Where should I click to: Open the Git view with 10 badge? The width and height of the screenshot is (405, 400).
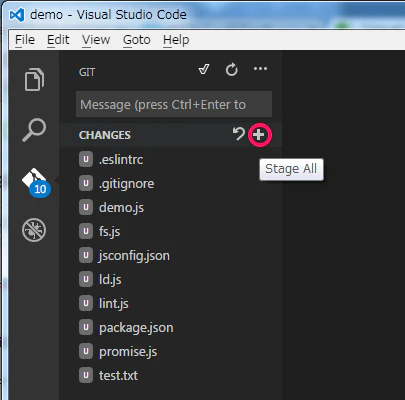(36, 183)
